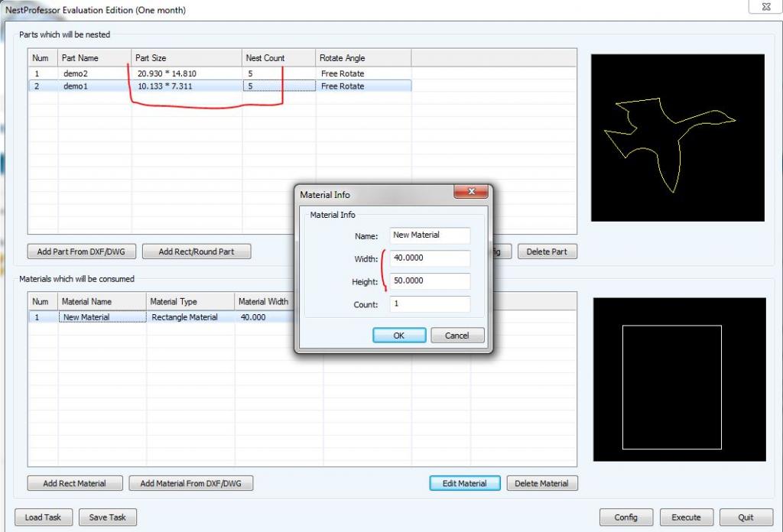Click the Height input field
Viewport: 783px width, 532px height.
[x=430, y=281]
